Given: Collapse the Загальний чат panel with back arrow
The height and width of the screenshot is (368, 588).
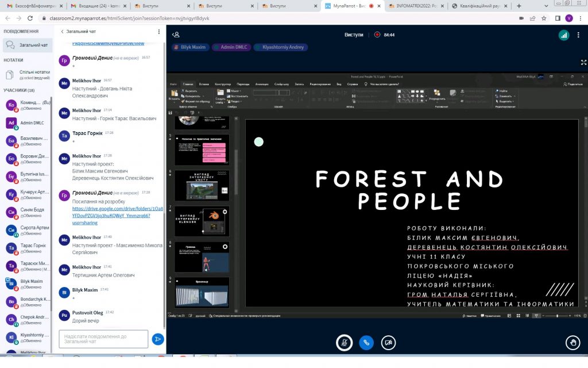Looking at the screenshot, I should tap(62, 32).
